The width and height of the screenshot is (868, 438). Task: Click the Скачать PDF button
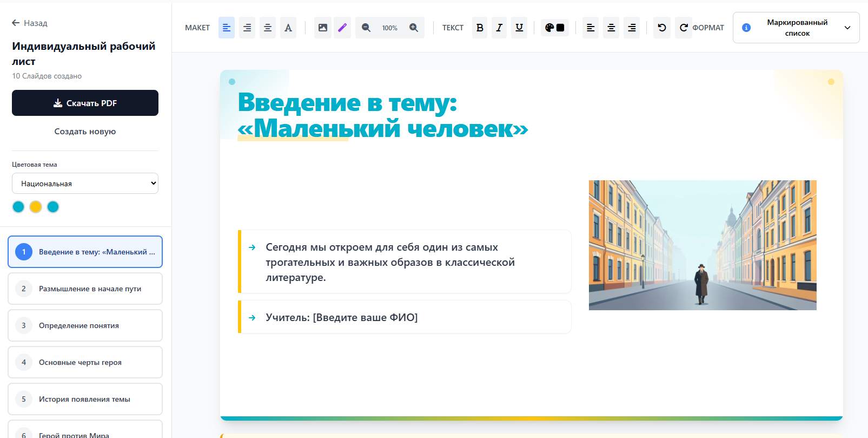coord(85,103)
